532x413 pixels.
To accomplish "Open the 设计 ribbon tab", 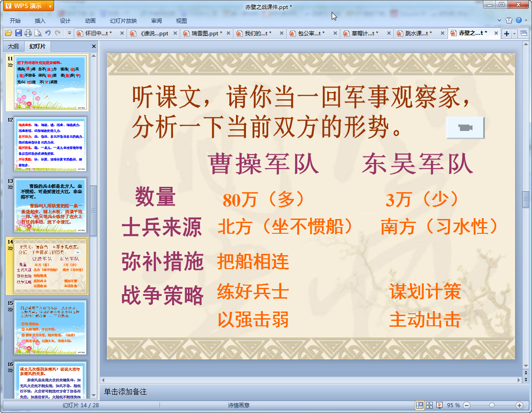I will 65,21.
